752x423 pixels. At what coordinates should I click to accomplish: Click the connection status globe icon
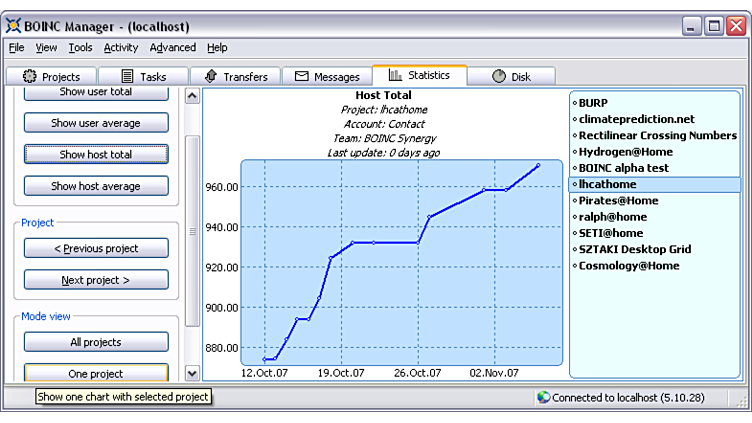544,397
